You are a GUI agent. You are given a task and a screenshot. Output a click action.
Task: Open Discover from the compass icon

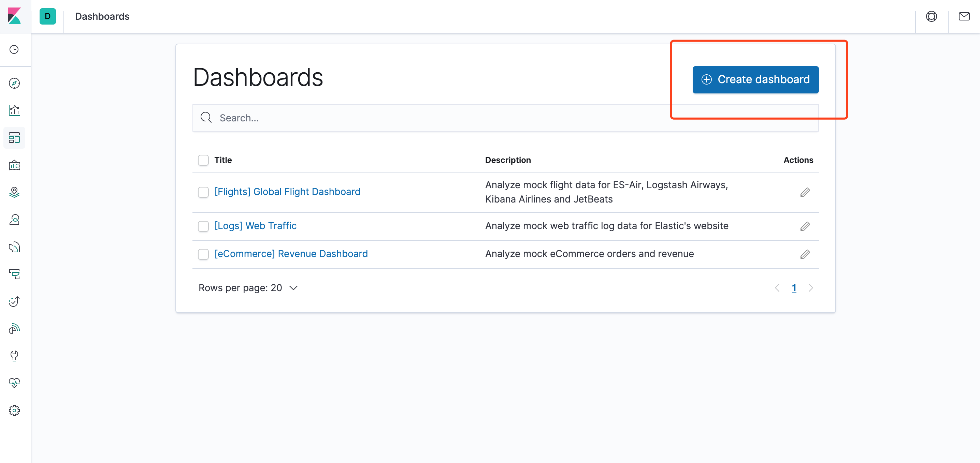pos(14,83)
